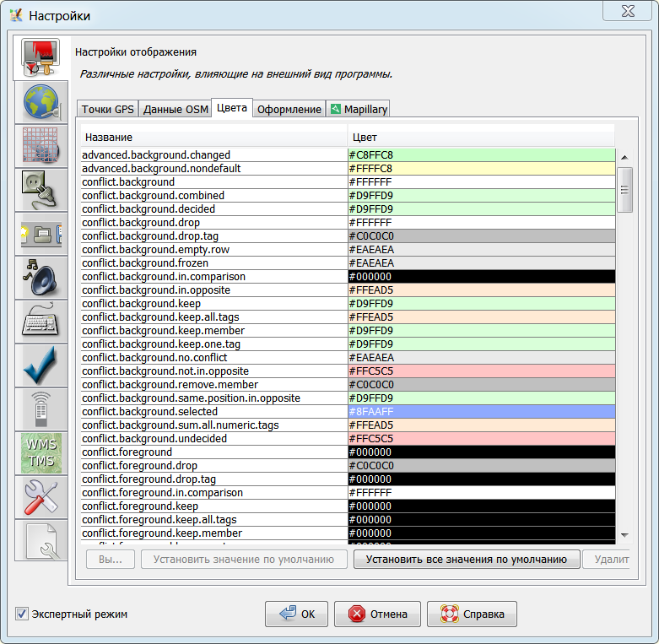Click scrollbar down arrow in color list
659x644 pixels.
coord(624,534)
